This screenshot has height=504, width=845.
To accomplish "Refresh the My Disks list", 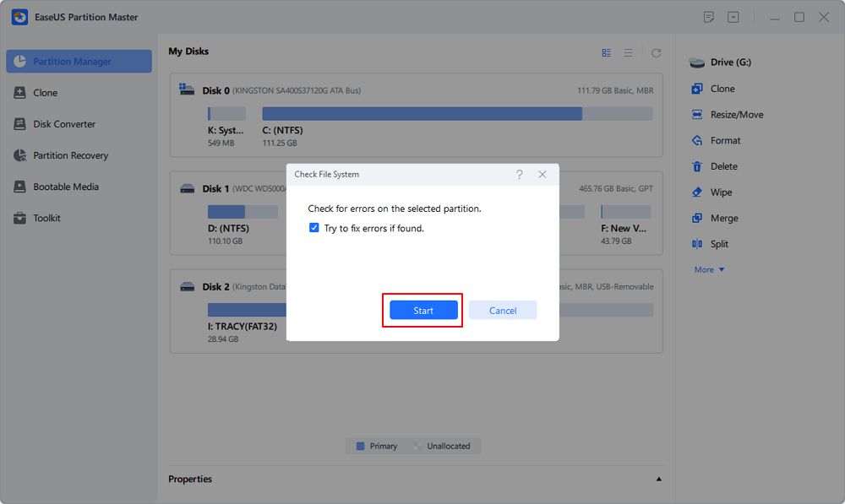I will (x=656, y=52).
